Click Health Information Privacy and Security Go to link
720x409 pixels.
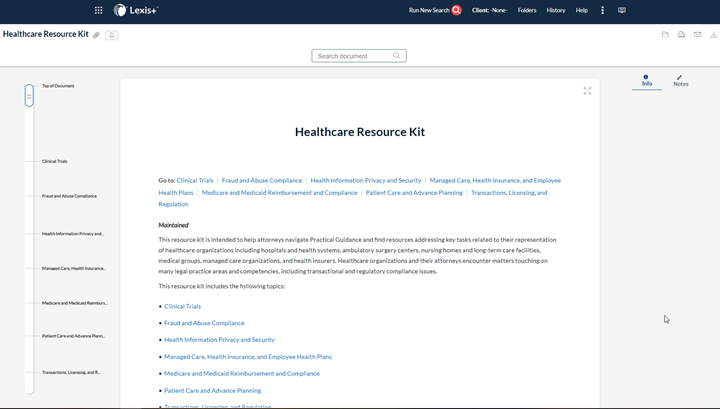click(x=366, y=180)
